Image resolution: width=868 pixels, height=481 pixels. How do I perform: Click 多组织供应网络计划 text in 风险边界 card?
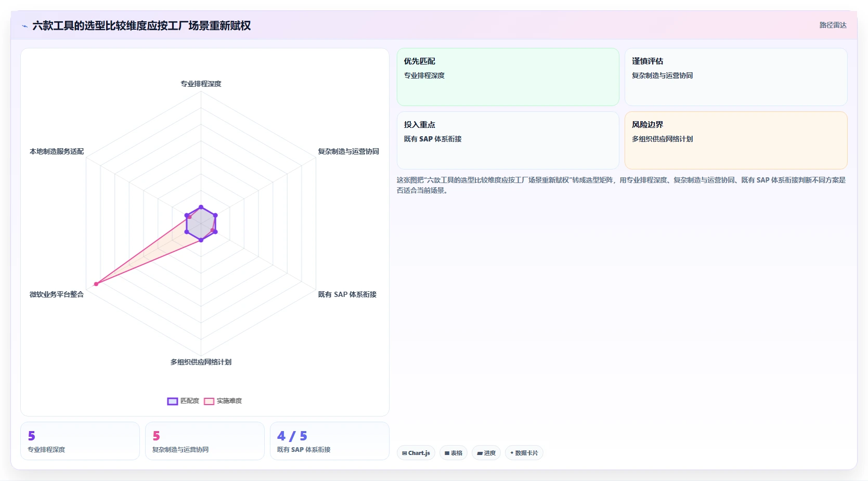[662, 139]
